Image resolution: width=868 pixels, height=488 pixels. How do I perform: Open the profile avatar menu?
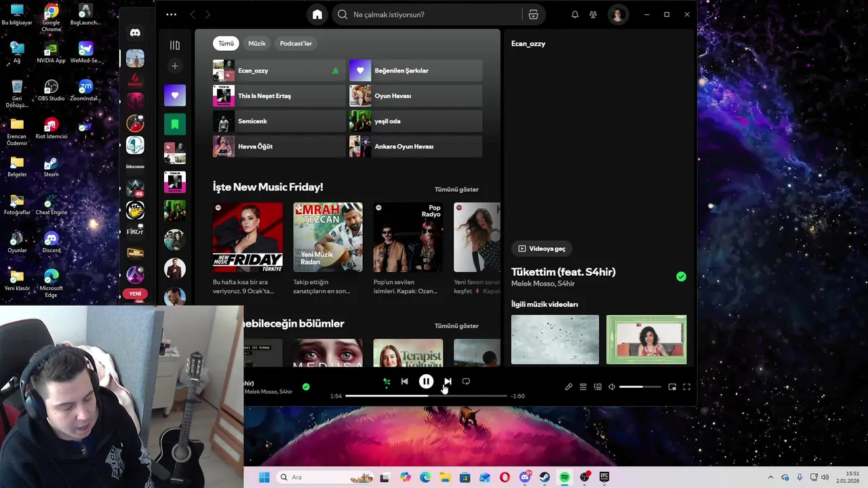pos(618,14)
